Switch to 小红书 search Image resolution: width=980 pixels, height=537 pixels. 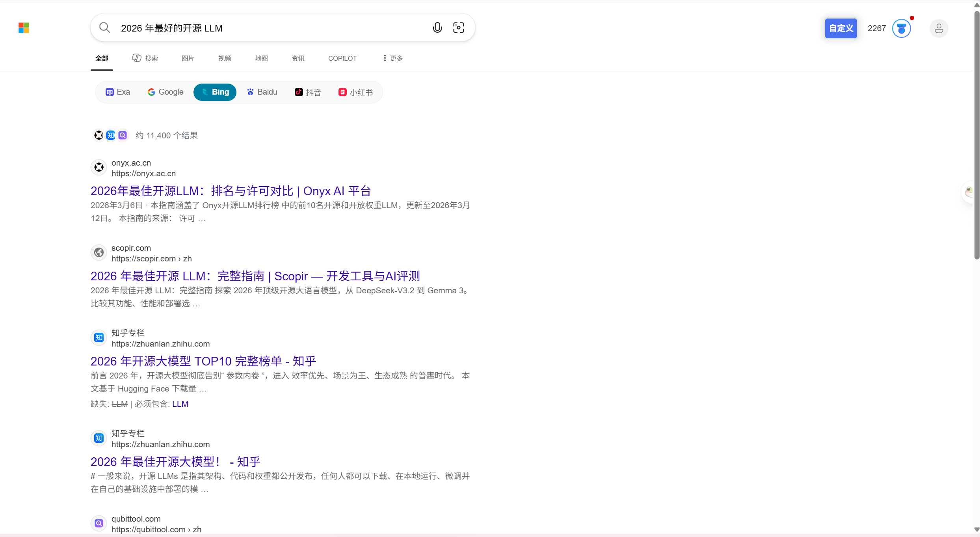tap(355, 92)
